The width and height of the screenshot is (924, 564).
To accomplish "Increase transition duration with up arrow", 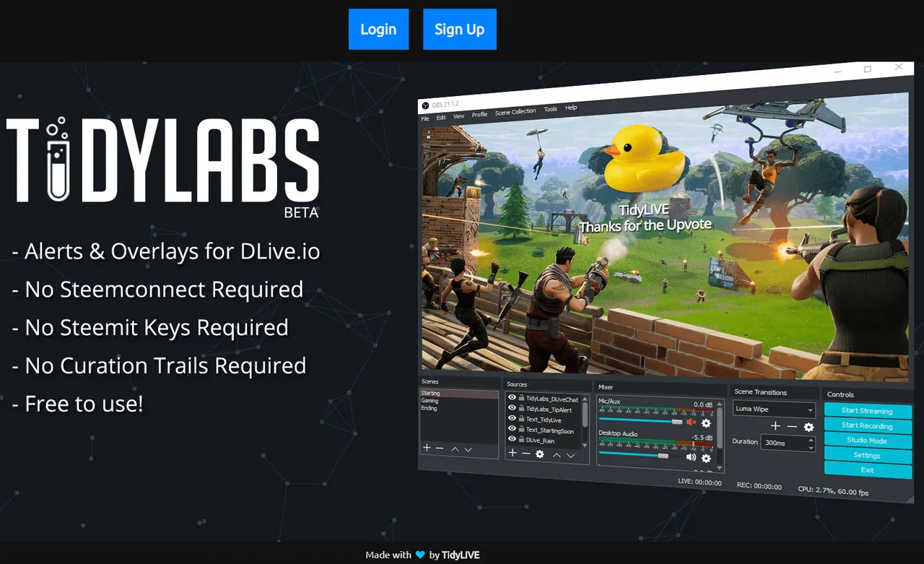I will point(811,439).
